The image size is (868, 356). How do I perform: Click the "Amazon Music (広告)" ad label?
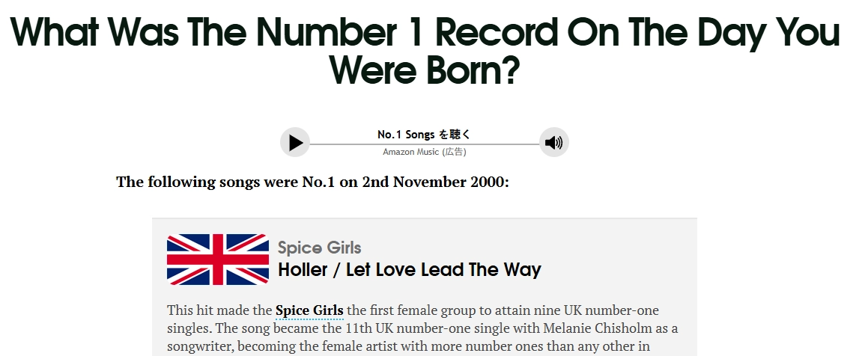pos(424,152)
